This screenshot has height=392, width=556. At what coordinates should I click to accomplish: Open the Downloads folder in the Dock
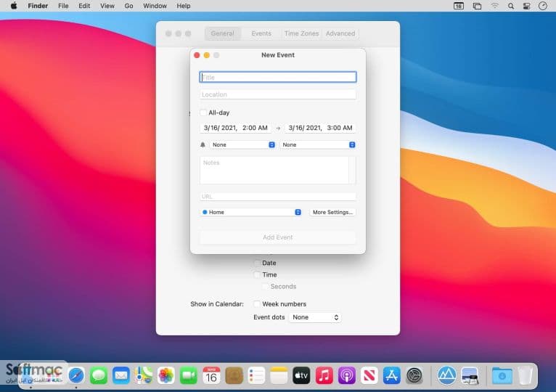tap(502, 376)
